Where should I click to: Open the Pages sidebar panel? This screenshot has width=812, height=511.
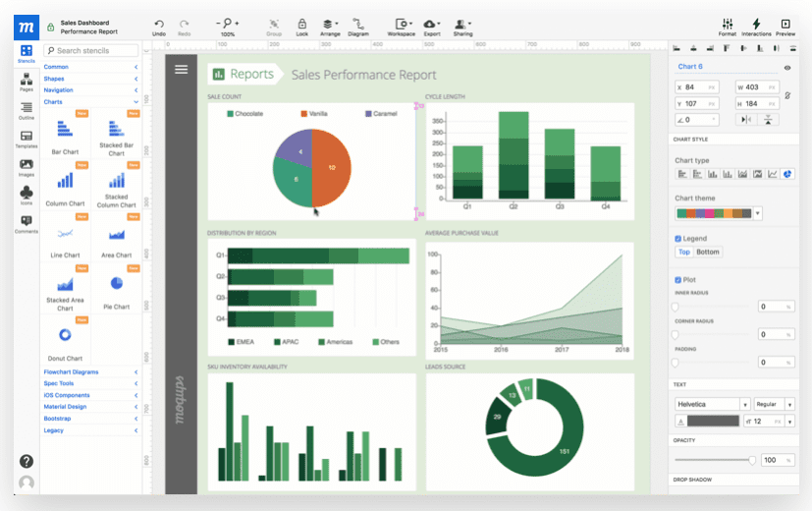(x=27, y=83)
